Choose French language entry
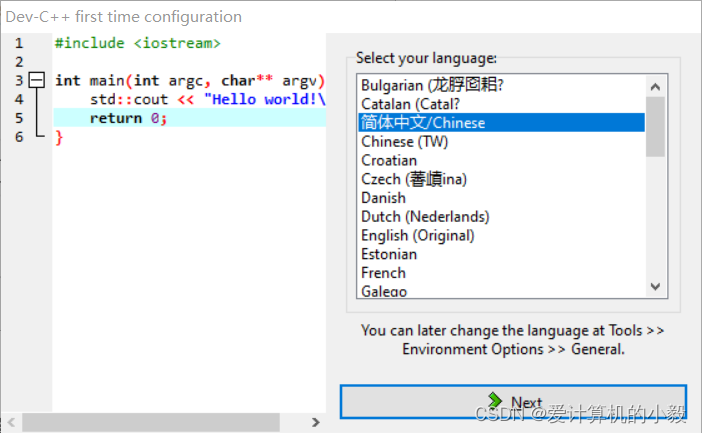Image resolution: width=702 pixels, height=433 pixels. tap(501, 273)
